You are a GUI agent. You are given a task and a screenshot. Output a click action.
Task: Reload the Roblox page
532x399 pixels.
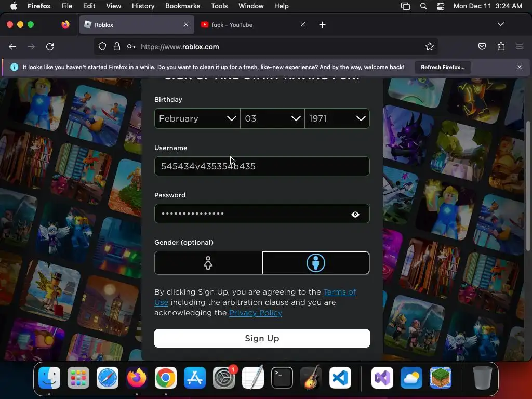click(x=50, y=46)
